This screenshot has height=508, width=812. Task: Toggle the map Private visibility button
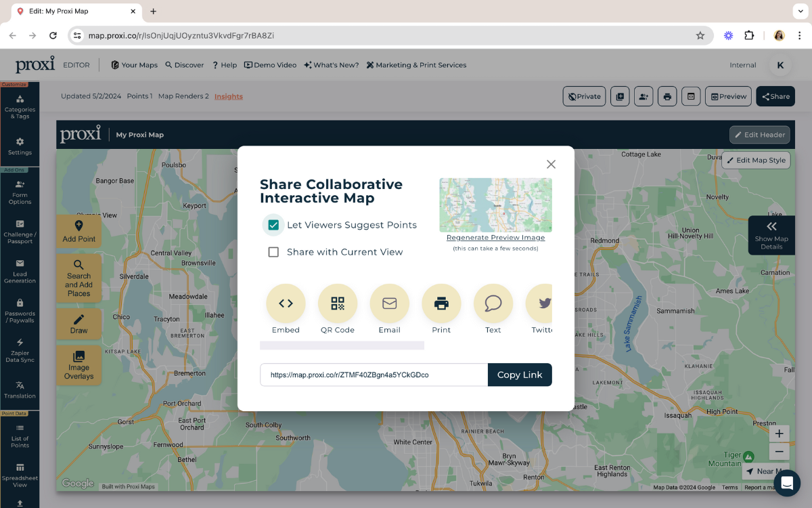click(585, 96)
